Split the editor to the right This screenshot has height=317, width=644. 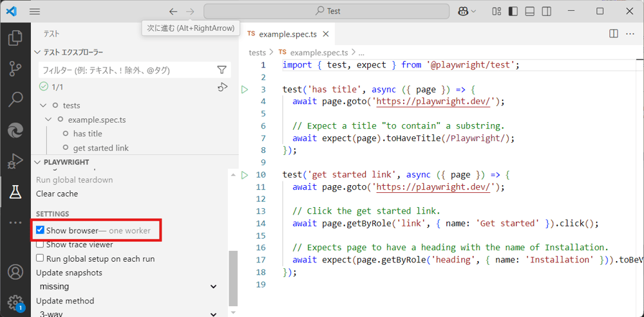coord(614,34)
